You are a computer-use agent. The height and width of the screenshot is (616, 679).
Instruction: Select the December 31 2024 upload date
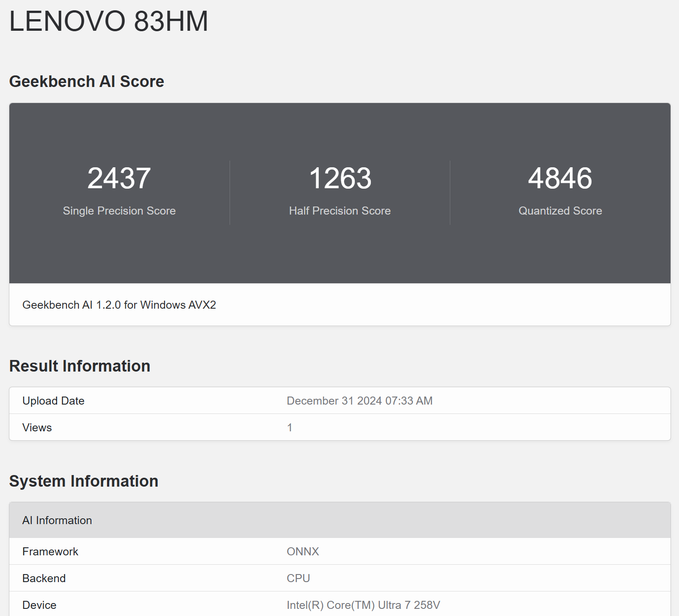pos(359,400)
